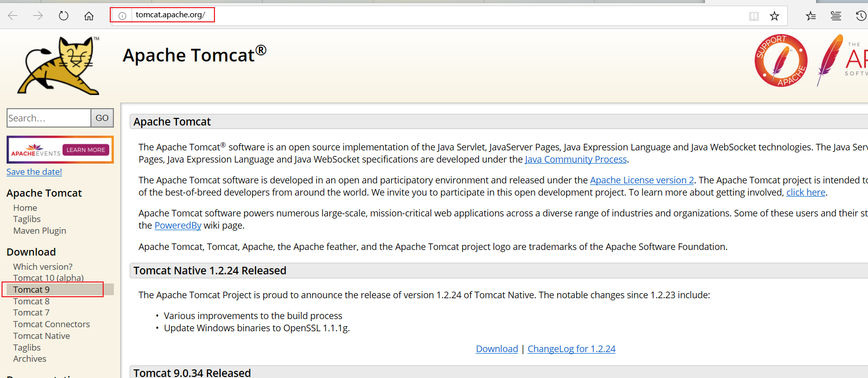Open the Reading list icon
This screenshot has height=378, width=868.
point(836,16)
